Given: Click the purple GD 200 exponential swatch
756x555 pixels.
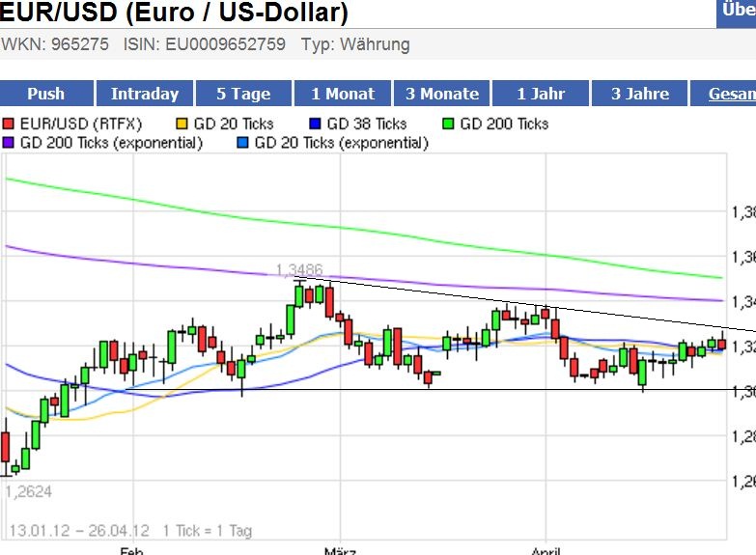Looking at the screenshot, I should coord(8,143).
